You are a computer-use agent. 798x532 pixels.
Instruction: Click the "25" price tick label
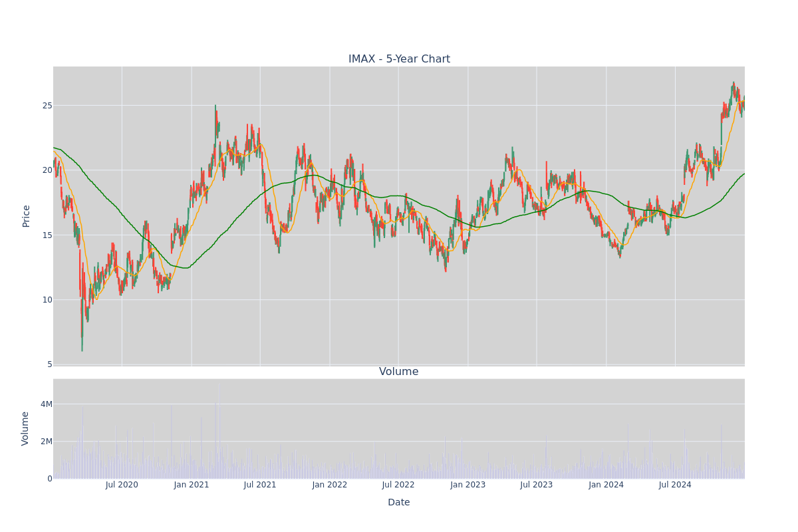point(47,106)
